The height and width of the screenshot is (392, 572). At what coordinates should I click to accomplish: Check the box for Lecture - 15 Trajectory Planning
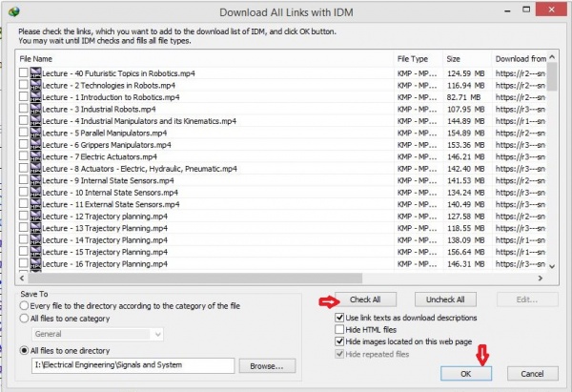tap(24, 251)
